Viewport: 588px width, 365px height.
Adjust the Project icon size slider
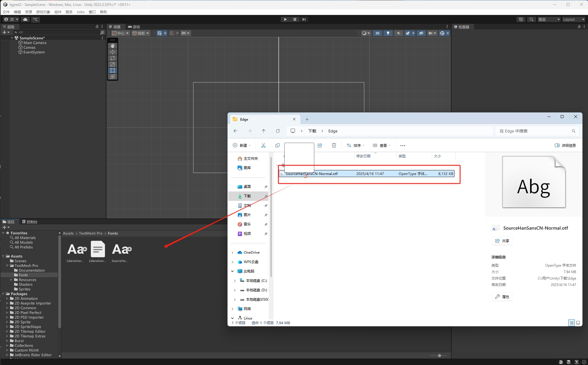coord(440,356)
